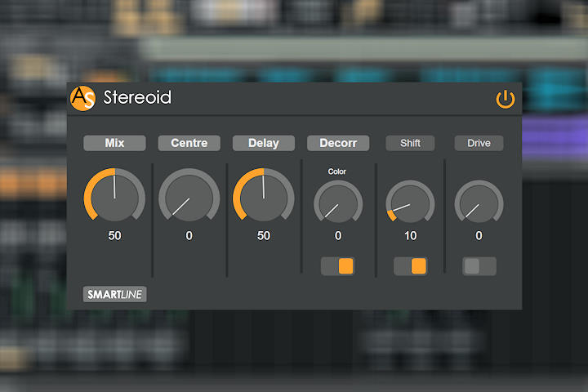Image resolution: width=588 pixels, height=392 pixels.
Task: Disable the Shift on/off switch
Action: (x=410, y=266)
